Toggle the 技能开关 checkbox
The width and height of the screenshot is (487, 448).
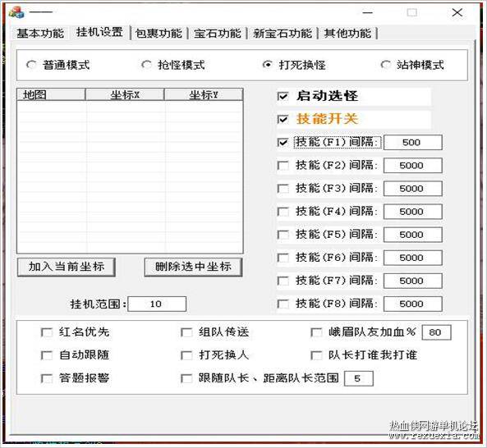[x=283, y=119]
